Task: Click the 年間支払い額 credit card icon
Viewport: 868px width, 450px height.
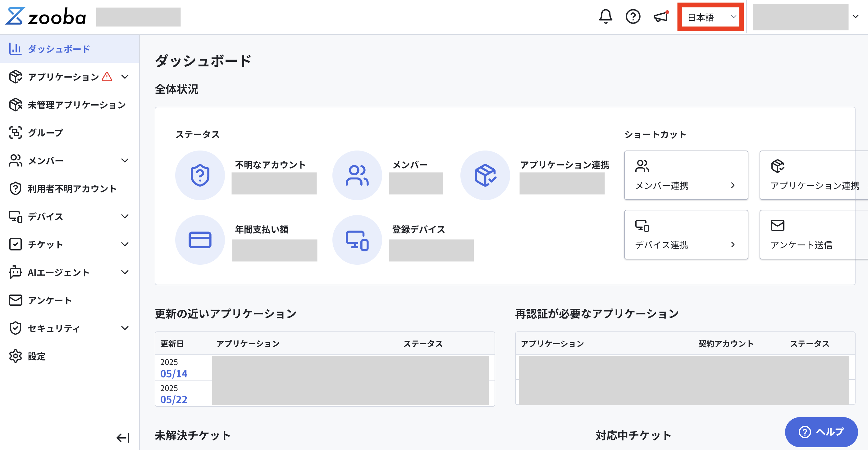Action: [x=200, y=240]
